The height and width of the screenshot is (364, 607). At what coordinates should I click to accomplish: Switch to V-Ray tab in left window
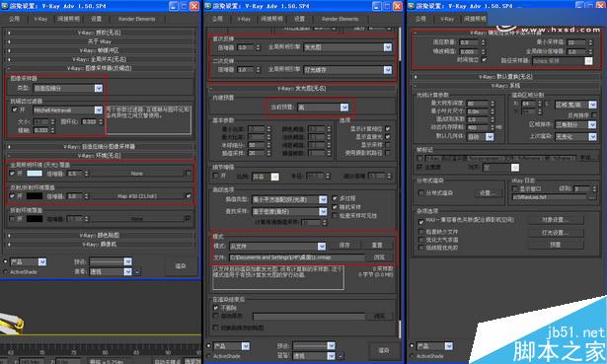point(40,19)
